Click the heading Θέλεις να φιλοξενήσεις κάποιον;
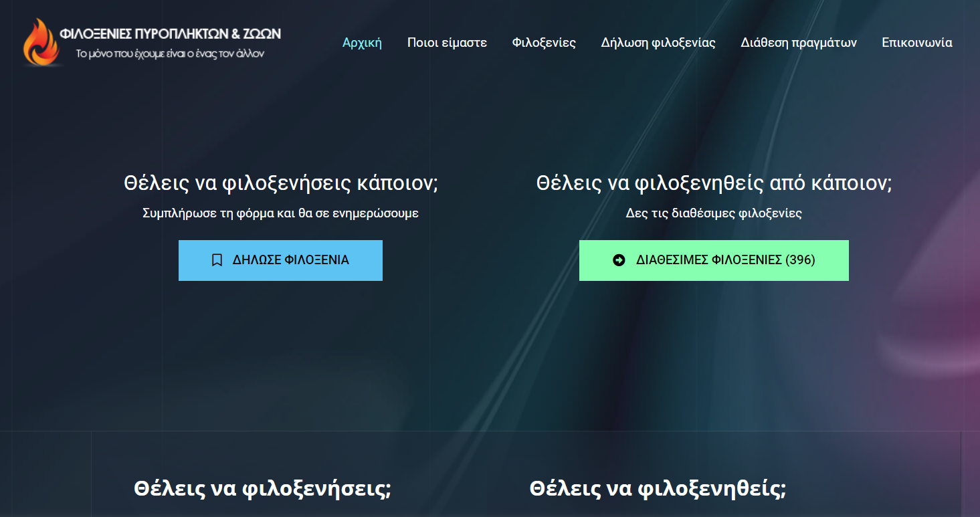The image size is (980, 517). (x=281, y=183)
